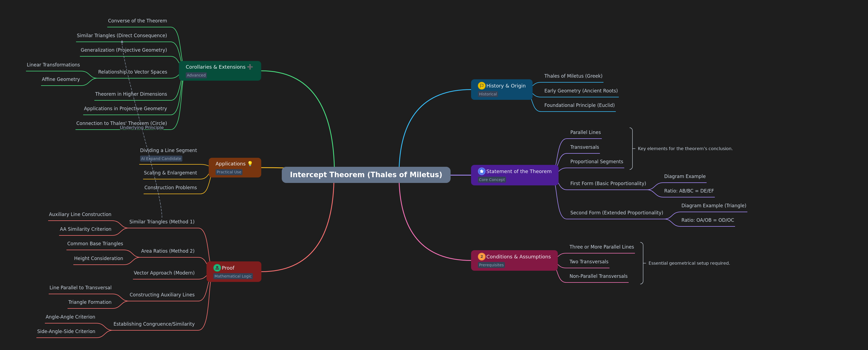Select Constructing Auxiliary Lines
868x350 pixels.
(x=162, y=295)
